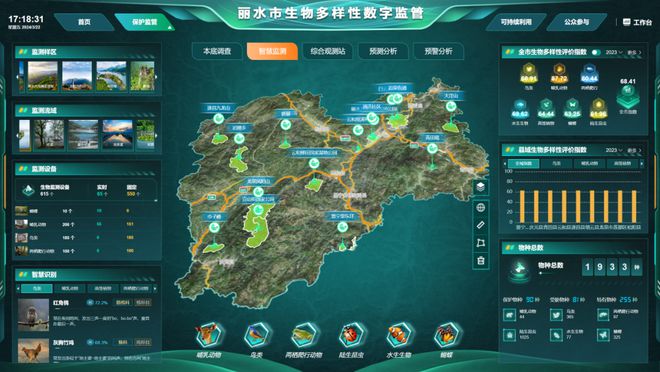Switch to 保护监管 navigation tab
The height and width of the screenshot is (372, 660).
[144, 22]
